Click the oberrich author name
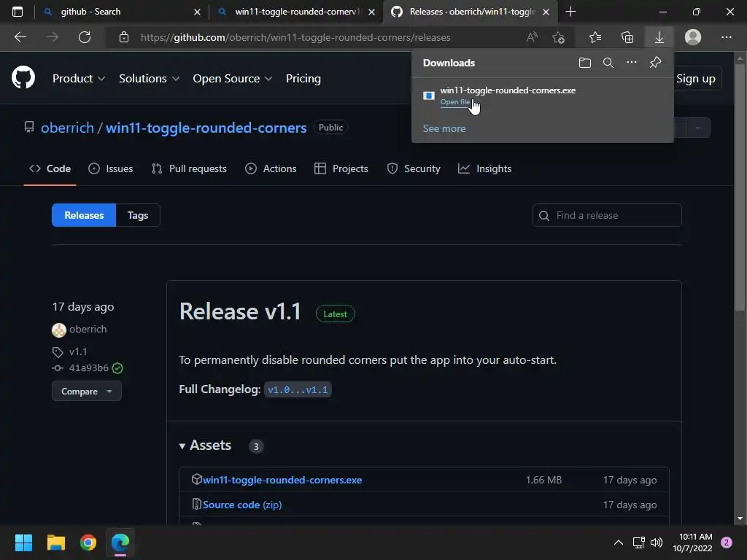This screenshot has width=747, height=560. (88, 330)
